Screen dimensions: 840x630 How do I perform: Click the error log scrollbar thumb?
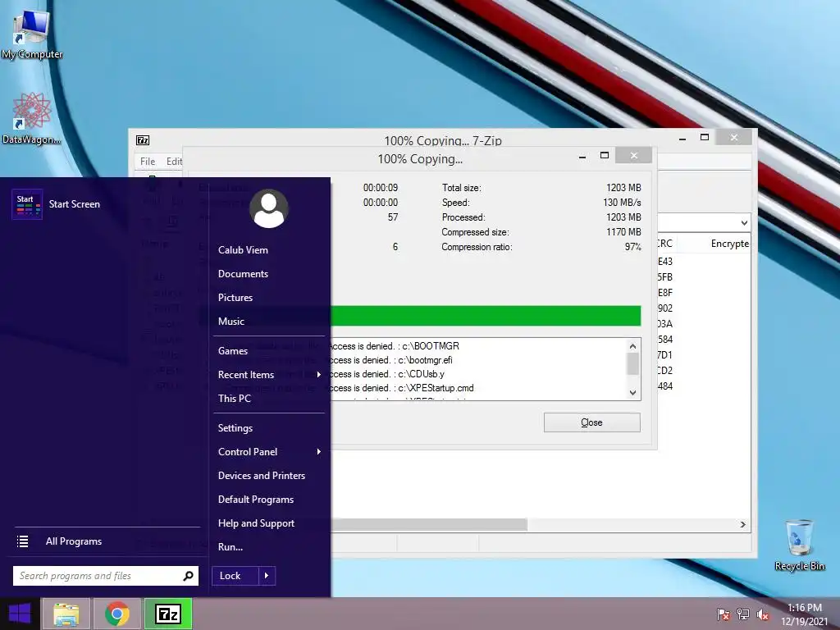click(632, 364)
